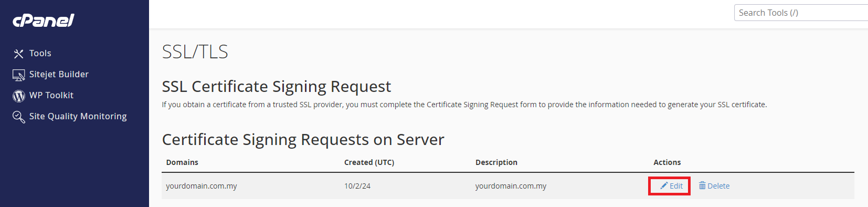Click the WordPress logo icon for WP Toolkit
Screen dimensions: 868x207
click(x=19, y=96)
